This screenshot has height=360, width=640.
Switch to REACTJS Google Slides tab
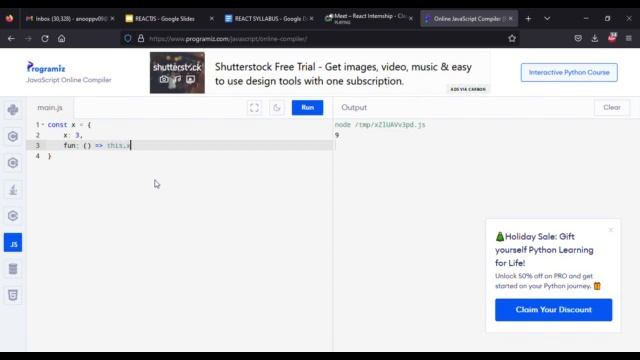point(164,19)
